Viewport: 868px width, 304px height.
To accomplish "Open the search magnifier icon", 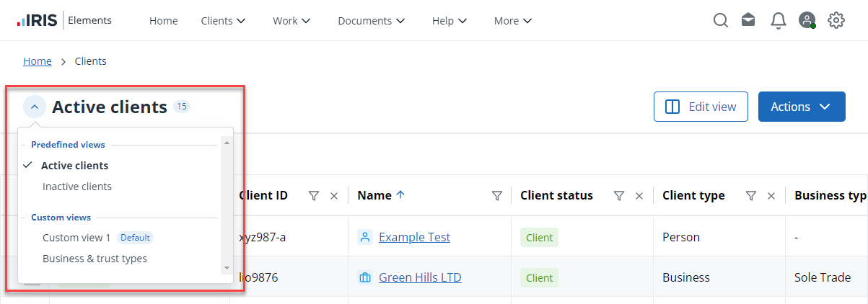I will point(720,21).
